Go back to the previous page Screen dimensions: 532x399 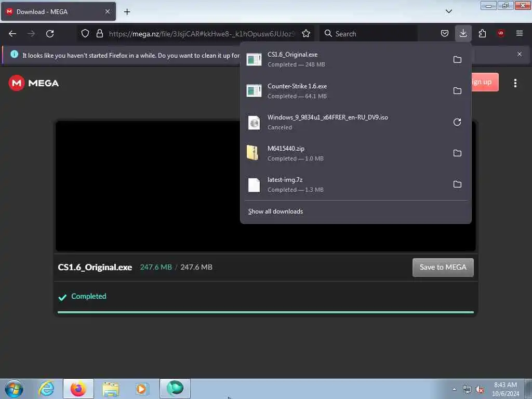(12, 34)
